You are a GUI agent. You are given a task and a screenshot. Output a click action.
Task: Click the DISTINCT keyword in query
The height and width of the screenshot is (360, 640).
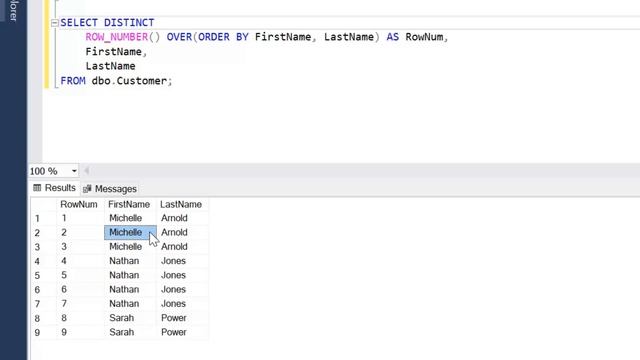[129, 22]
